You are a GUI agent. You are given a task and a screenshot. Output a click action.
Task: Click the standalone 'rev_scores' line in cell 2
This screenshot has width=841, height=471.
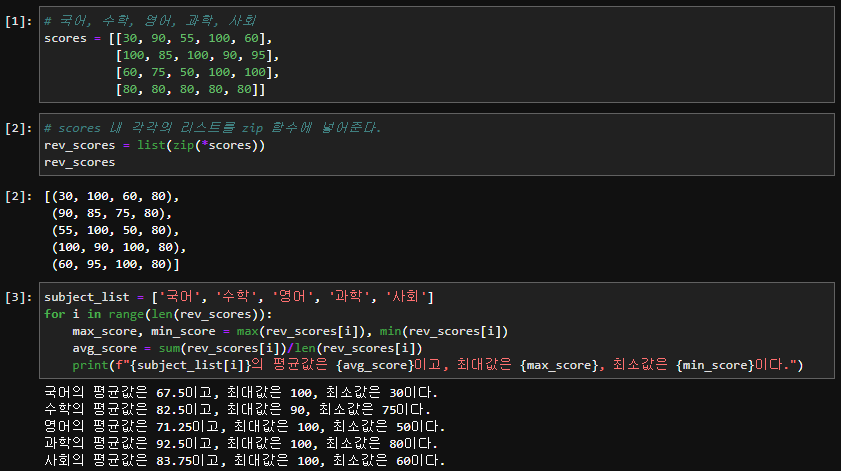(79, 163)
